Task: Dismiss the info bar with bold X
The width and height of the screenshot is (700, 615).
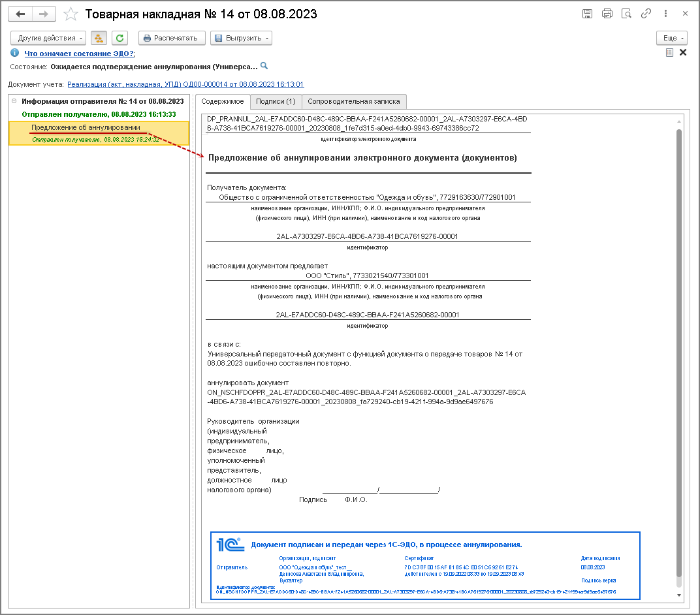Action: pos(683,53)
